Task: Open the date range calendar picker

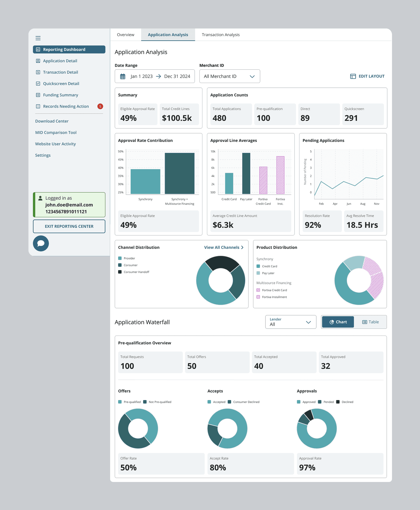Action: (x=122, y=76)
